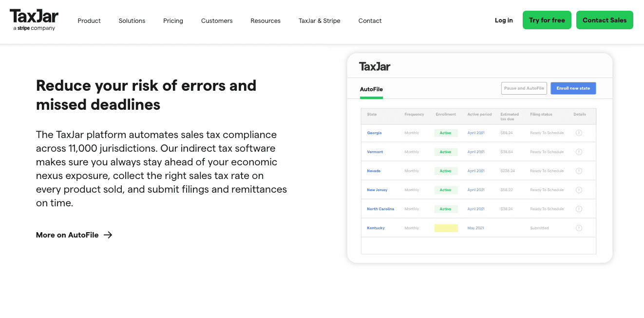Image resolution: width=644 pixels, height=318 pixels.
Task: Open the Product menu
Action: 89,20
